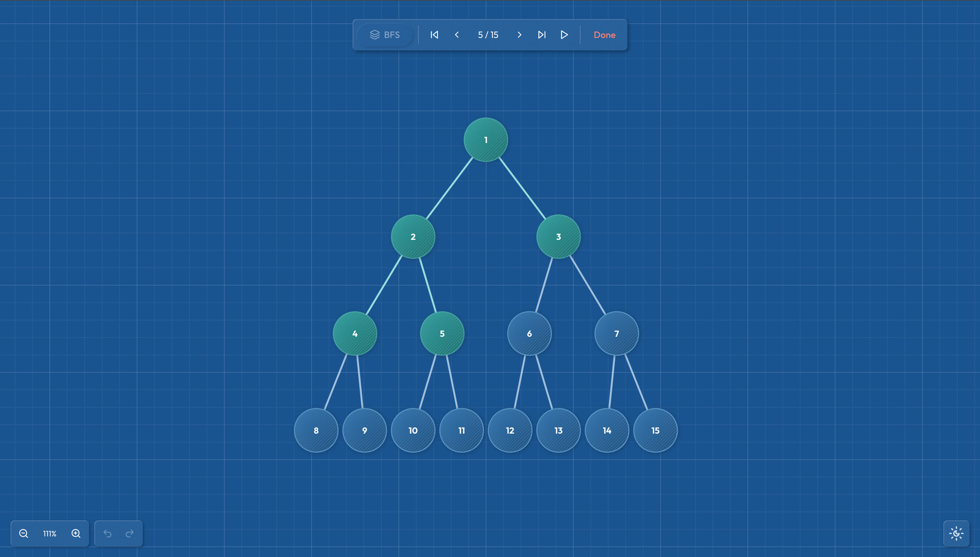Reset zoom via 111% label

pos(50,534)
